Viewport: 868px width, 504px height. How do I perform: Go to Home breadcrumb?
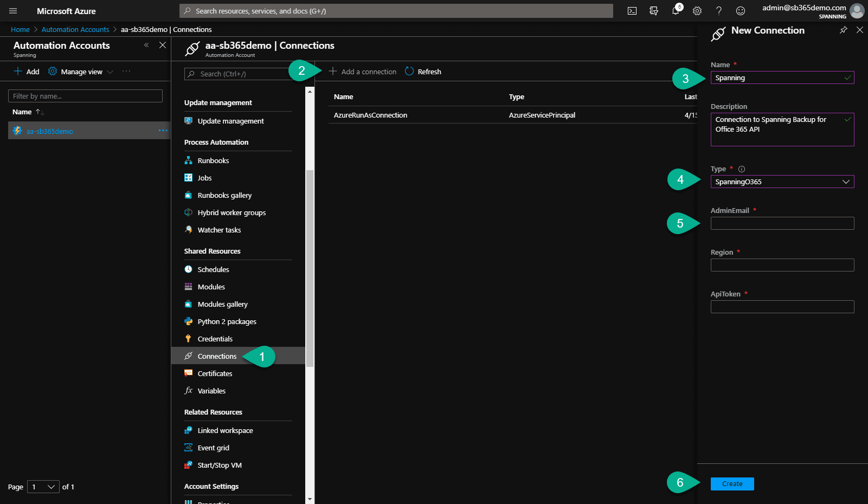[x=20, y=29]
